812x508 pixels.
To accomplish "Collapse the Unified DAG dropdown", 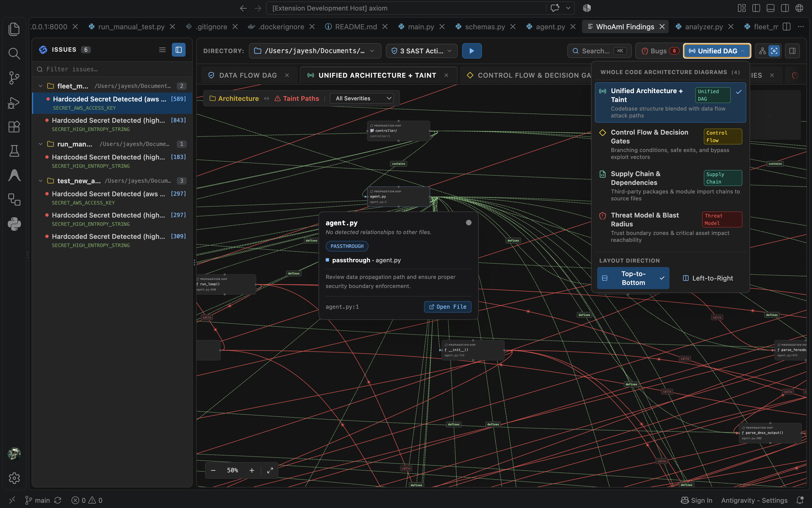I will tap(717, 51).
